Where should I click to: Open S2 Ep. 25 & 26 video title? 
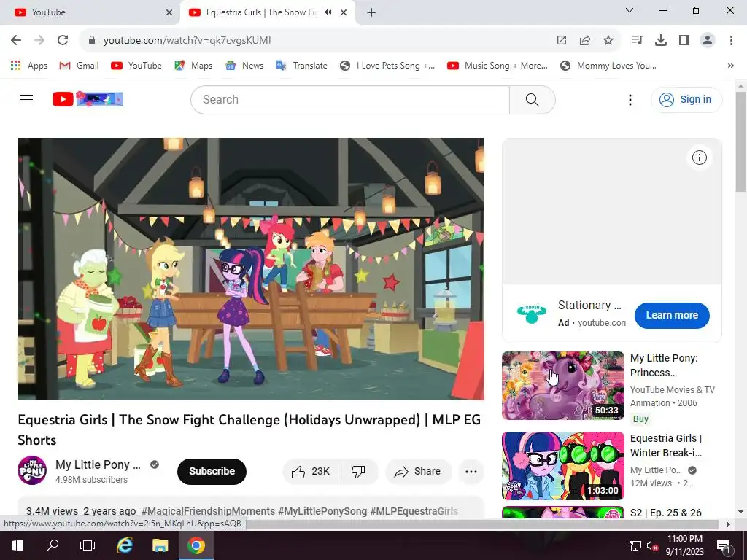[665, 513]
